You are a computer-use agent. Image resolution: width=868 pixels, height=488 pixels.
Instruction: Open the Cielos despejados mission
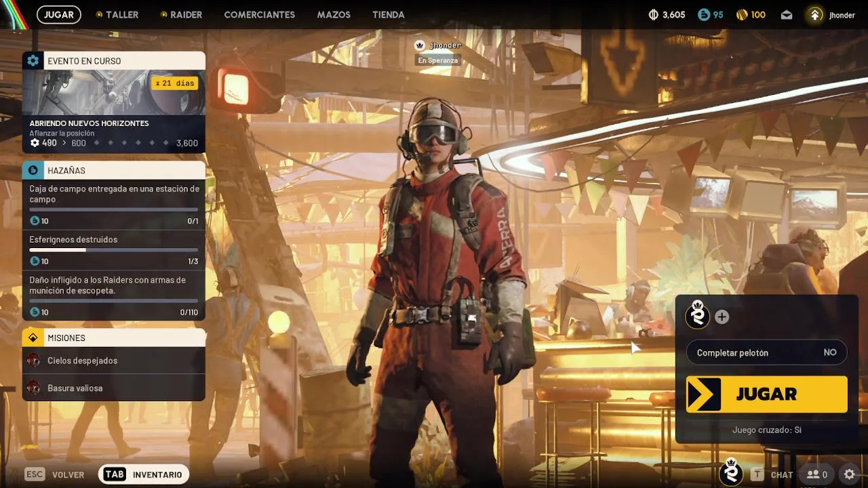[x=114, y=361]
